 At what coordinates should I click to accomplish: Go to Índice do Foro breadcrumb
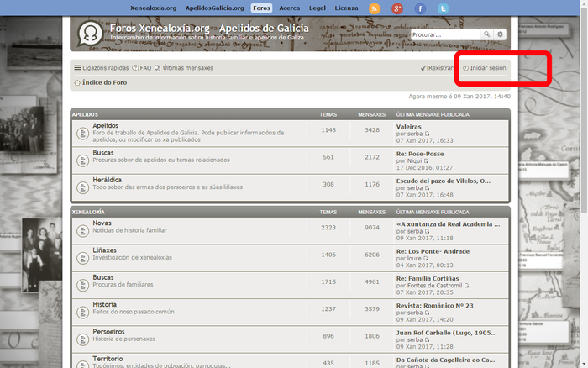pyautogui.click(x=104, y=83)
